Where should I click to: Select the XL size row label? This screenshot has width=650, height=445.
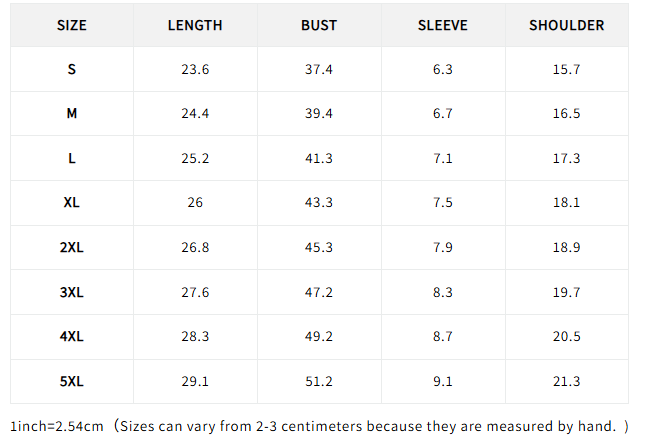(x=72, y=203)
